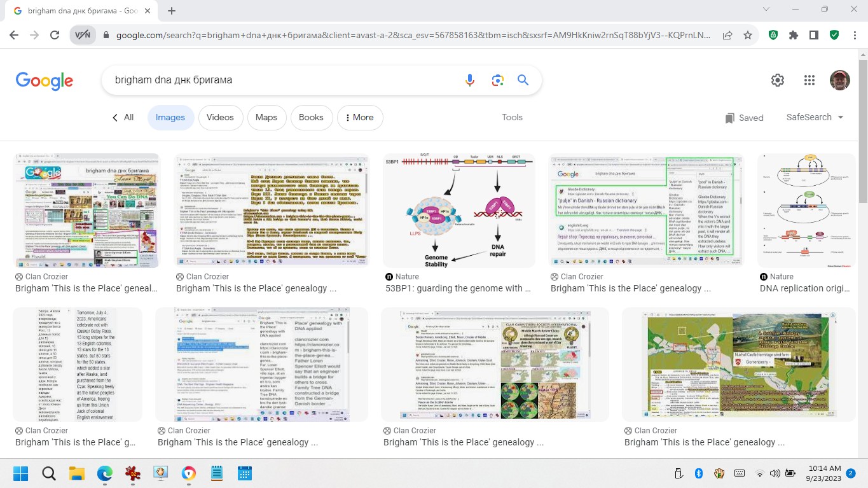Open the green padlock shield extension
This screenshot has width=868, height=488.
773,36
